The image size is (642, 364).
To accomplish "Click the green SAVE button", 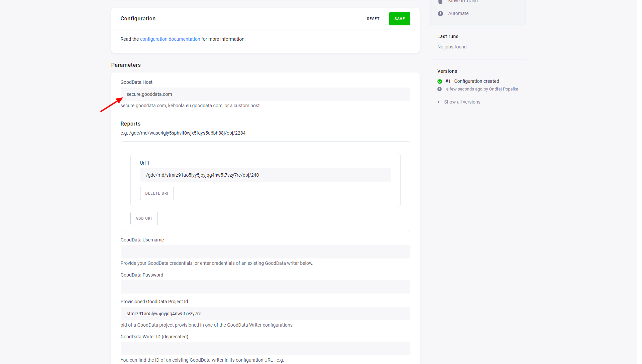I will (400, 19).
